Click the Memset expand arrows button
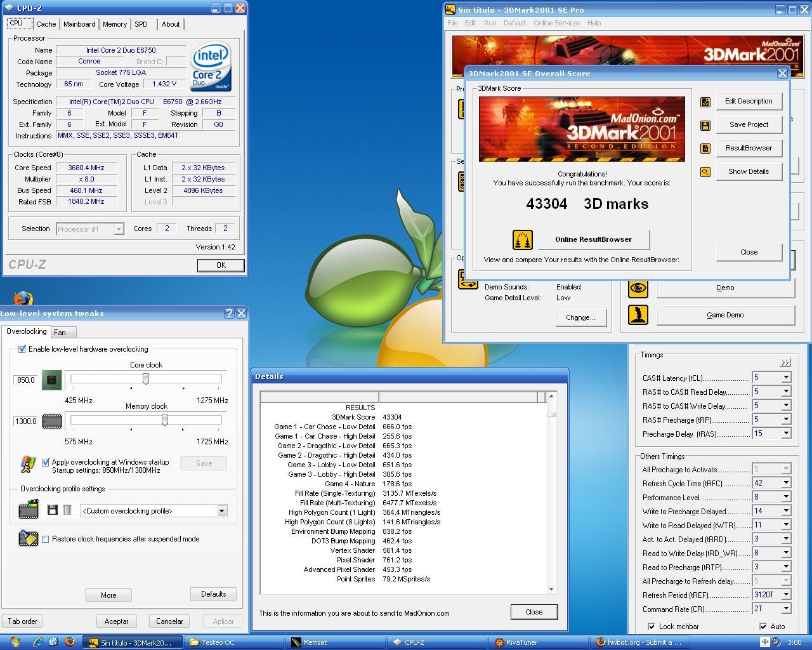The width and height of the screenshot is (812, 650). 785,362
